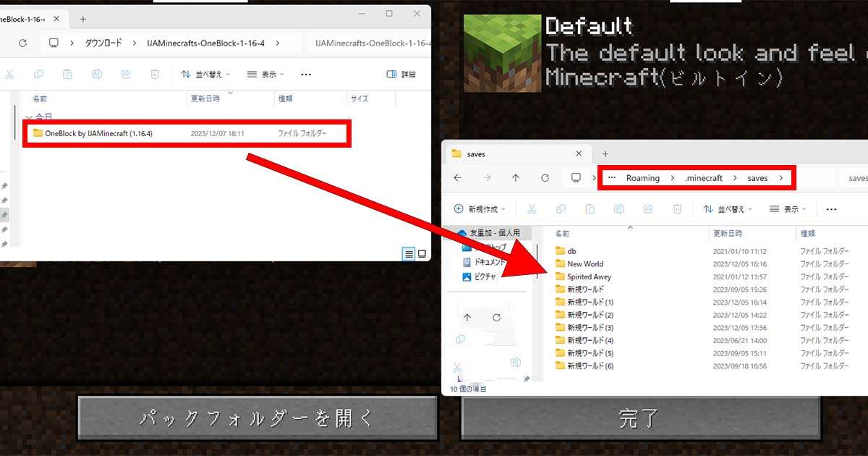Sort downloads list by サイズ column
The image size is (868, 456).
tap(359, 98)
